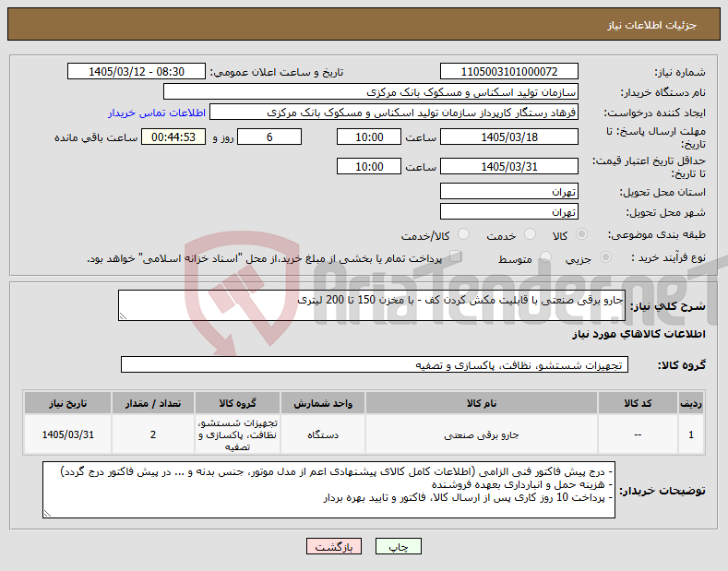Click the need date cell 1405/03/31
Screen dimensions: 728x571
pos(67,434)
